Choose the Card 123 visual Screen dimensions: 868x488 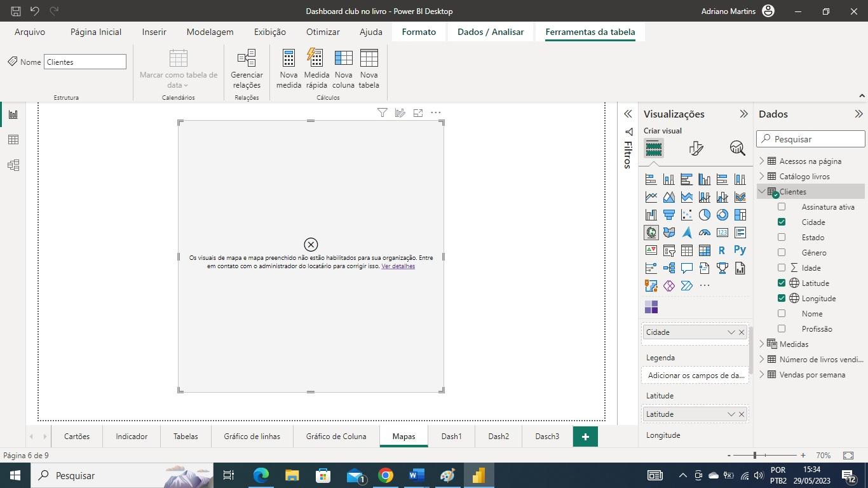click(722, 233)
